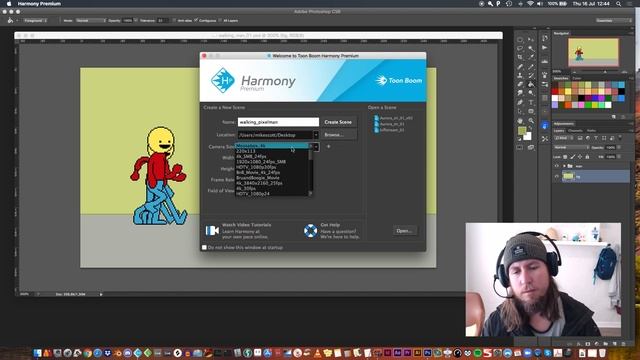Open the Location path dropdown arrow
Screen dimensions: 640x360
tap(316, 135)
